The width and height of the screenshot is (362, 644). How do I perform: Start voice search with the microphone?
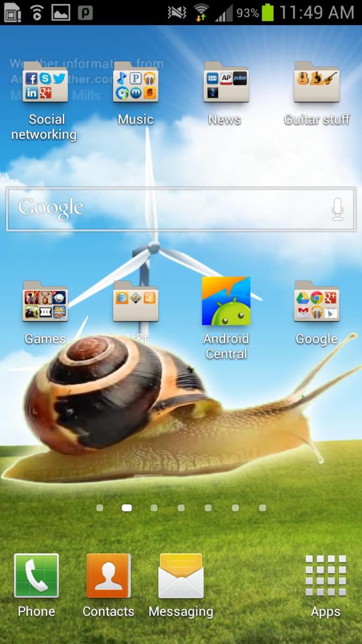coord(337,209)
